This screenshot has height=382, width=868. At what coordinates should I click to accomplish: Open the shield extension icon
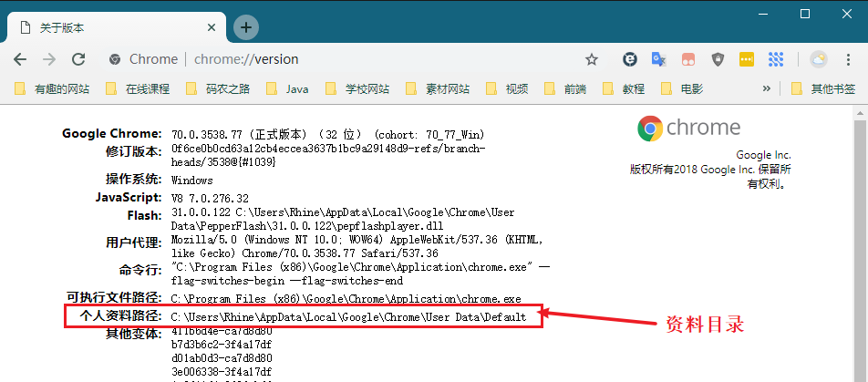pyautogui.click(x=718, y=59)
